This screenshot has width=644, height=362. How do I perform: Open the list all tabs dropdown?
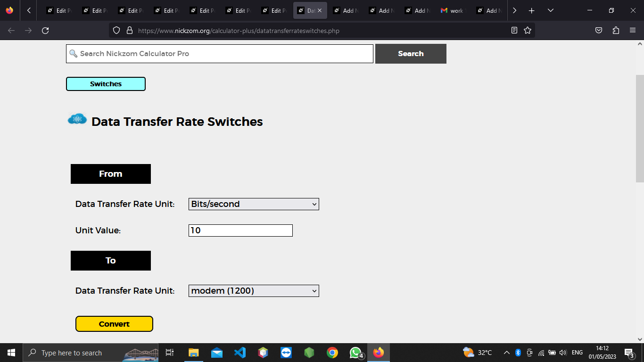click(550, 10)
